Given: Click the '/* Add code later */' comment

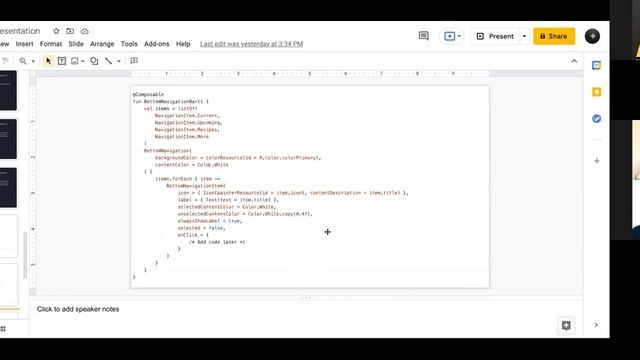Looking at the screenshot, I should pos(217,242).
